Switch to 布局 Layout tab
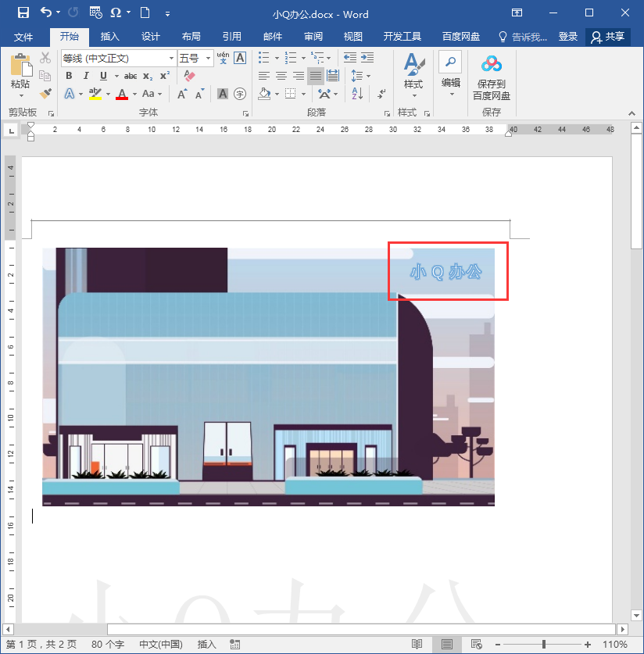Screen dimensions: 644x654 tap(191, 37)
